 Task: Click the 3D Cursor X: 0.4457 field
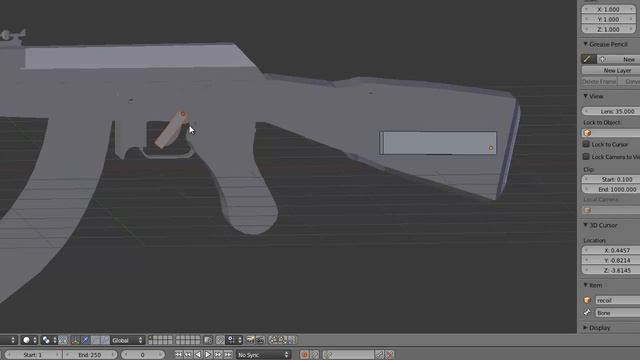pos(611,250)
